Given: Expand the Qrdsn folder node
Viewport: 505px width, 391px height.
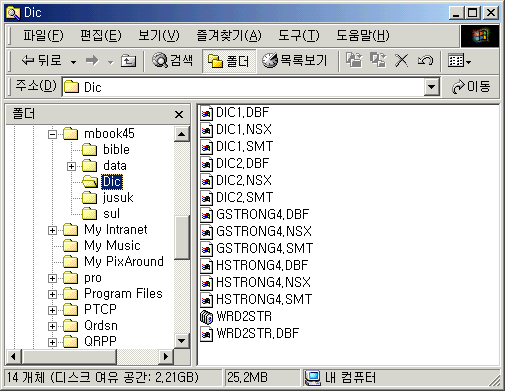Looking at the screenshot, I should [x=52, y=326].
